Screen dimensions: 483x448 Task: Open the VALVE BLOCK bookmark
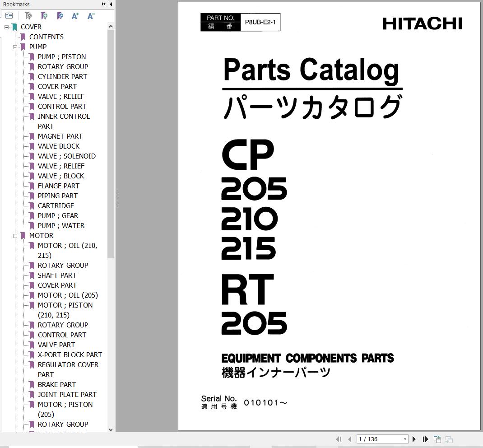[59, 146]
